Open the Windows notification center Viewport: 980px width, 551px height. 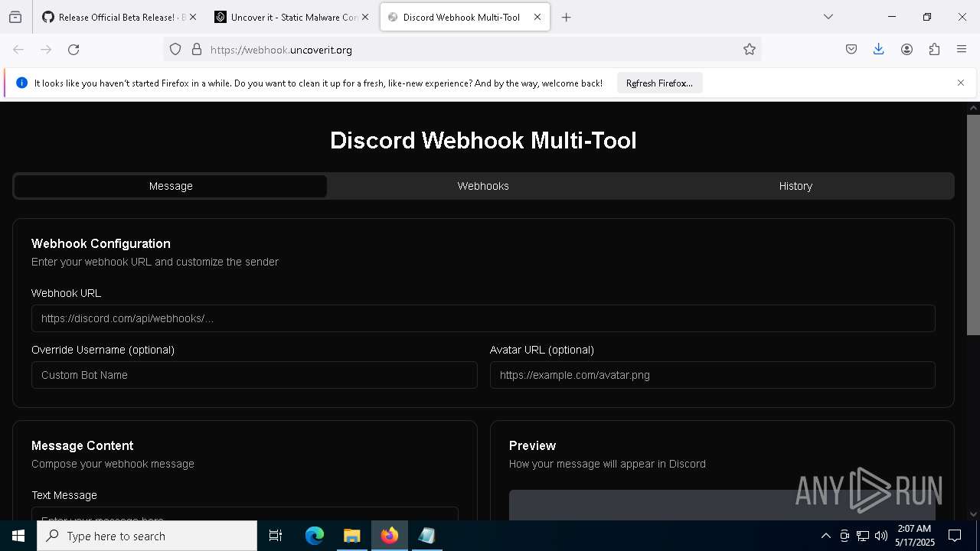955,536
